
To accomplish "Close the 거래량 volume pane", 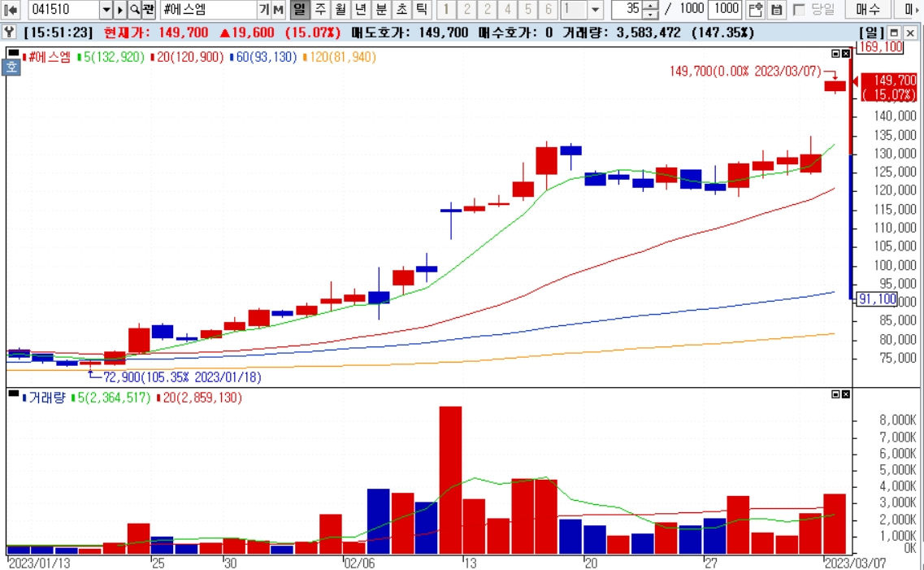I will (846, 394).
